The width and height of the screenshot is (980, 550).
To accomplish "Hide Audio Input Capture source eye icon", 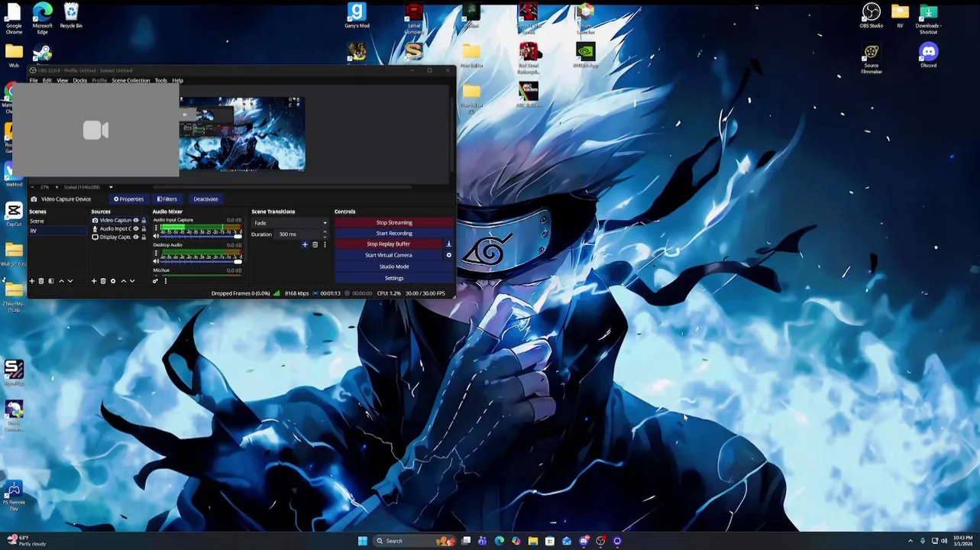I will [x=136, y=228].
